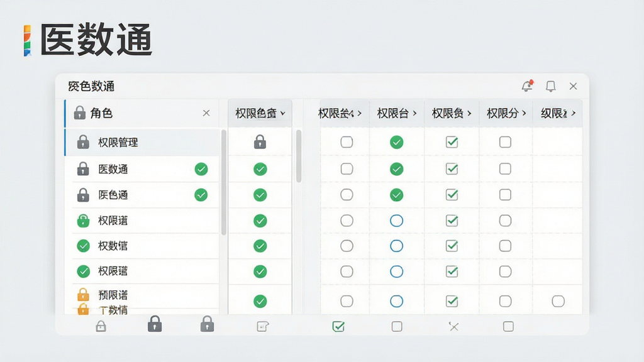Image resolution: width=644 pixels, height=362 pixels.
Task: Click green check in 权限色菑 column for 预限谱
Action: point(260,301)
